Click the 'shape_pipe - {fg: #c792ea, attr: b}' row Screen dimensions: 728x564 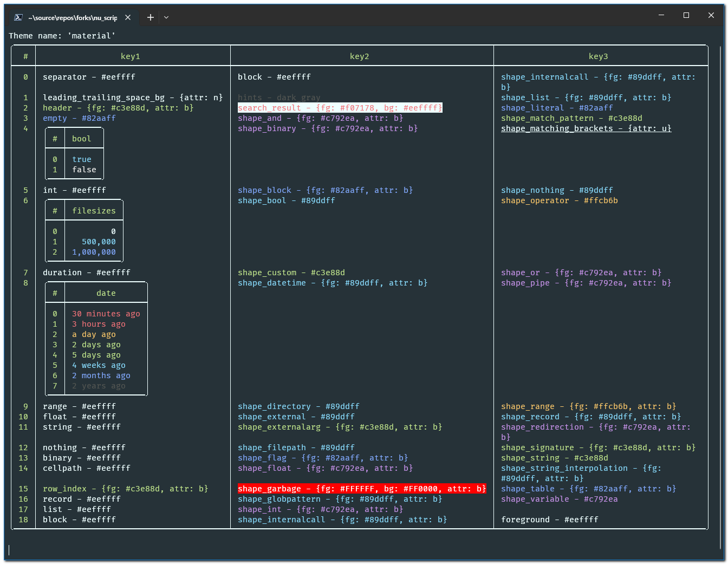587,283
